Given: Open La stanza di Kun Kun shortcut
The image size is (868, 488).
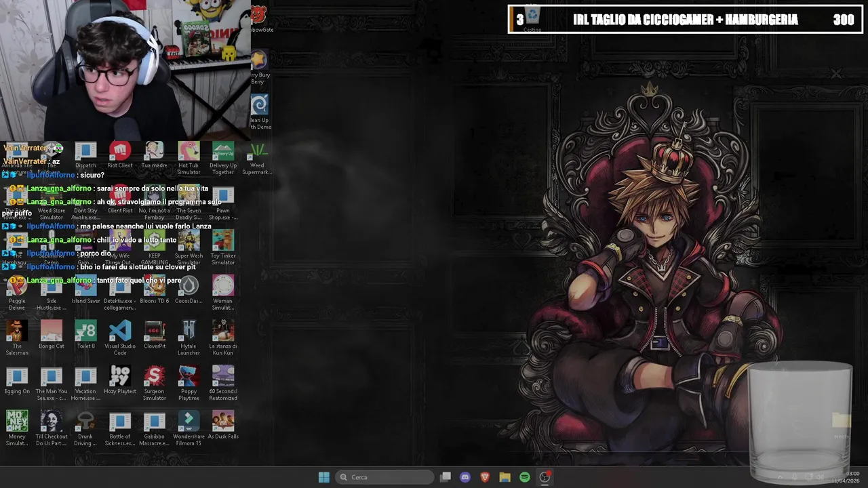Looking at the screenshot, I should click(x=223, y=339).
